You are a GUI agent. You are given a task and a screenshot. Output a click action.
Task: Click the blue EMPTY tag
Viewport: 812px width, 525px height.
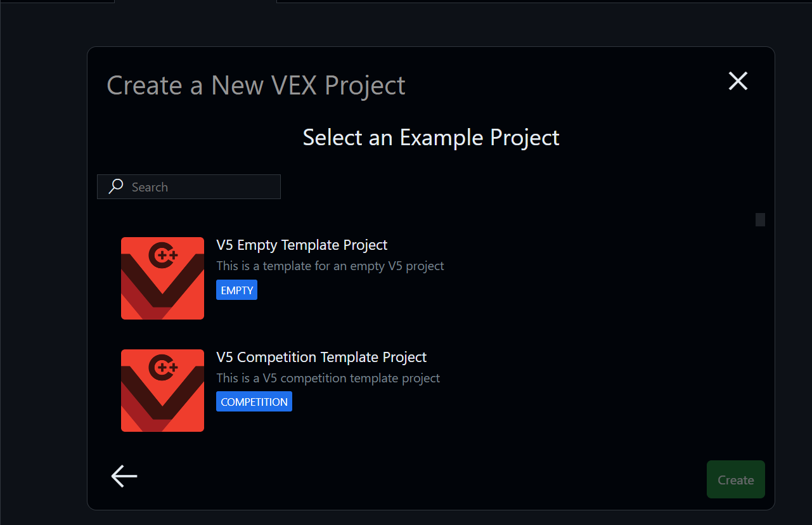236,290
